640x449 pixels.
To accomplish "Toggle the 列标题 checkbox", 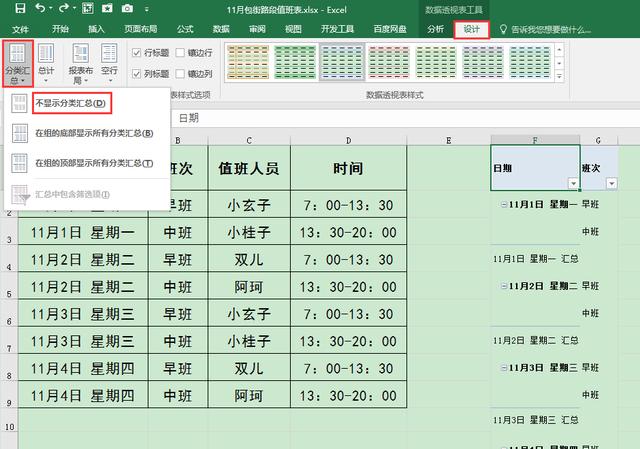I will (x=136, y=74).
